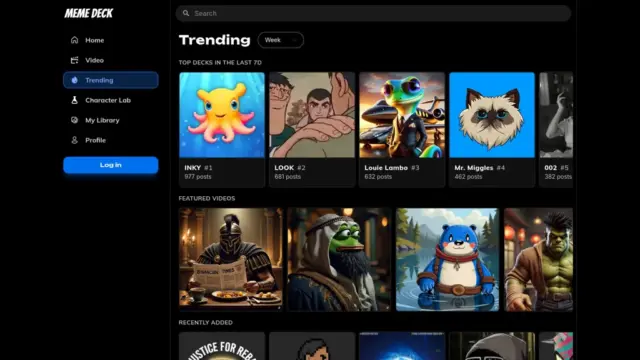The height and width of the screenshot is (360, 640).
Task: Click the My Library icon
Action: click(x=74, y=120)
